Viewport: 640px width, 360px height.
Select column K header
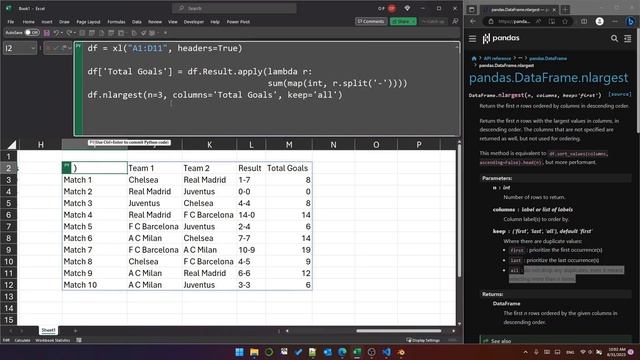209,144
